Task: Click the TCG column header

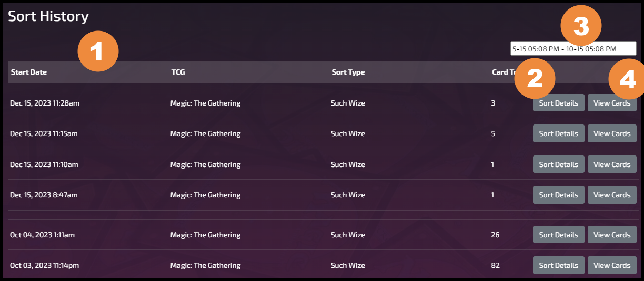Action: pos(178,72)
